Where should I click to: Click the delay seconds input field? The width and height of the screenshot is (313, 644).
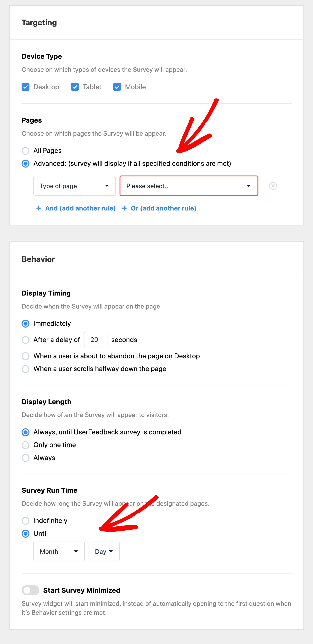pos(96,340)
